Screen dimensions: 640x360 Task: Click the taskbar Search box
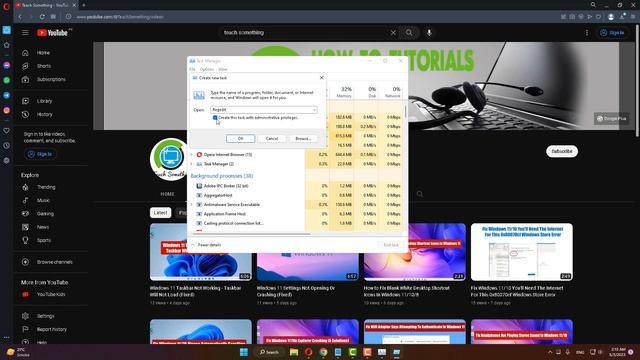coord(269,352)
